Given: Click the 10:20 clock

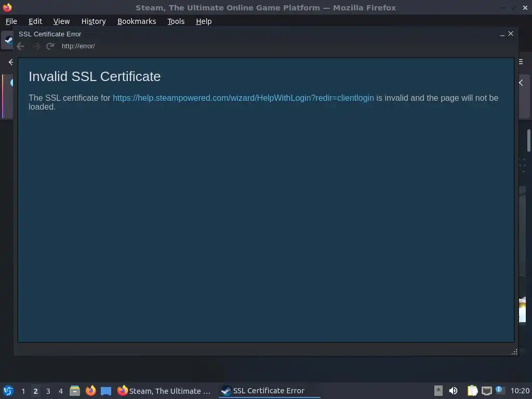Looking at the screenshot, I should [x=520, y=391].
